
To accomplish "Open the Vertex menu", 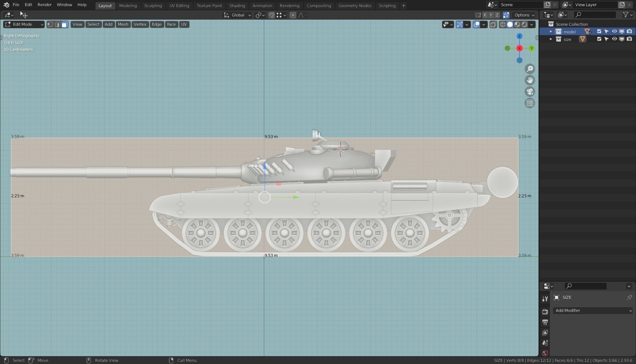I will pyautogui.click(x=140, y=24).
